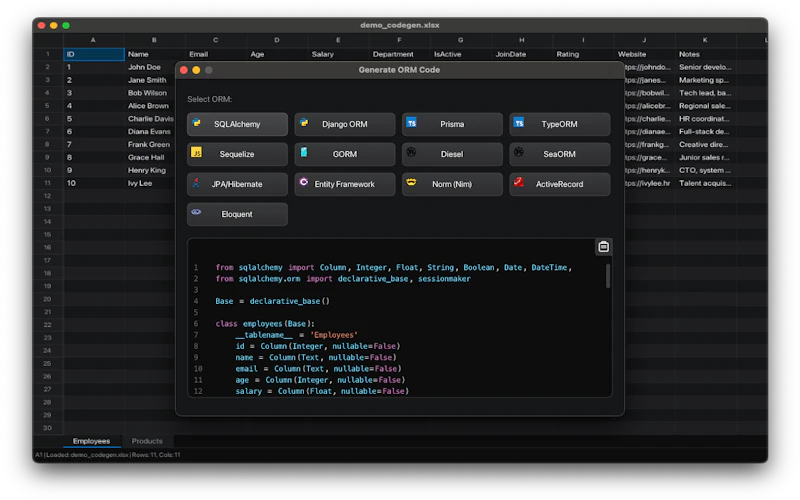Click code line class employees(Base)

coord(265,323)
